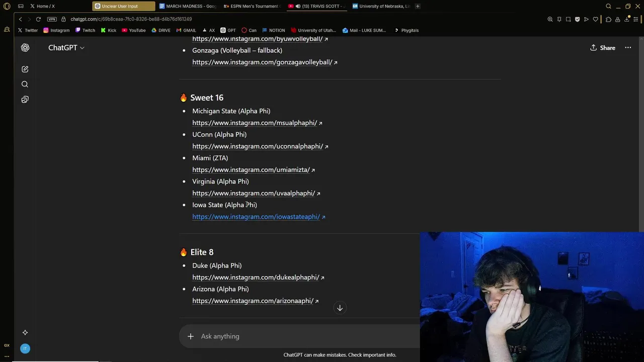The image size is (644, 362).
Task: Expand the ChatGPT model selector dropdown
Action: pyautogui.click(x=66, y=48)
